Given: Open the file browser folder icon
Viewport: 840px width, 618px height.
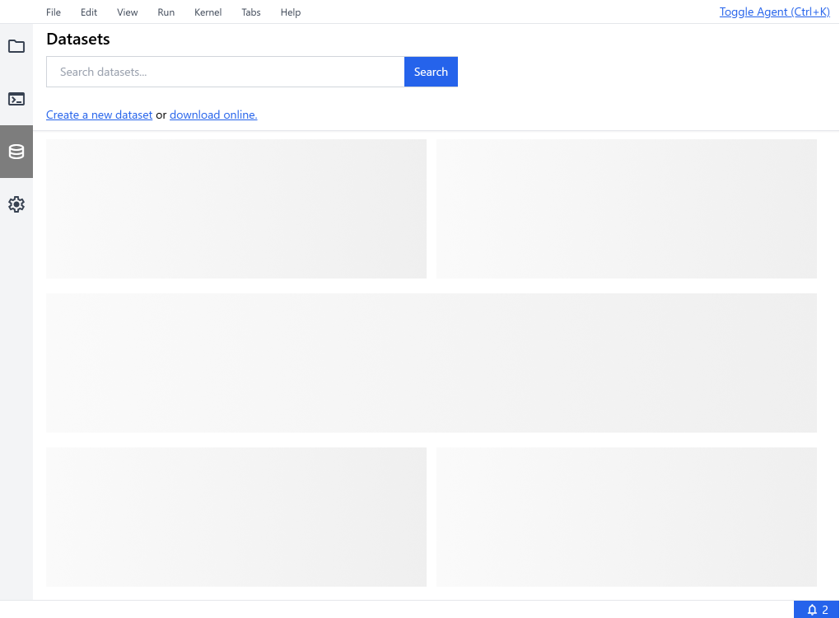Looking at the screenshot, I should (16, 46).
